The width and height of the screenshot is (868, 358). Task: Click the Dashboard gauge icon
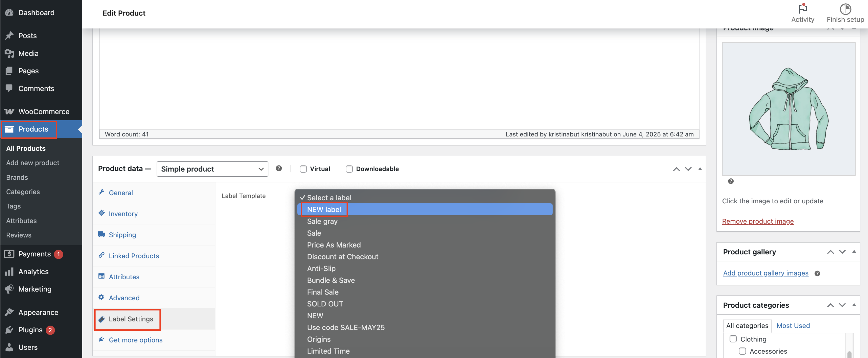coord(9,12)
